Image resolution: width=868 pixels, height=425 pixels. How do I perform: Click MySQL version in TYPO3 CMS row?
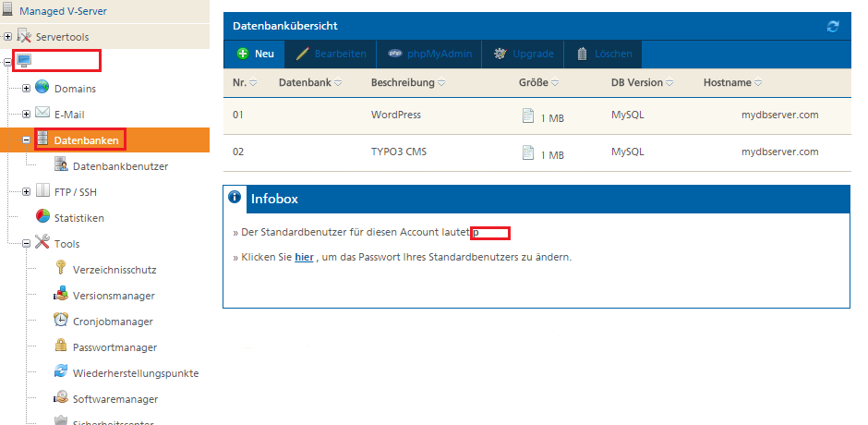pyautogui.click(x=628, y=152)
